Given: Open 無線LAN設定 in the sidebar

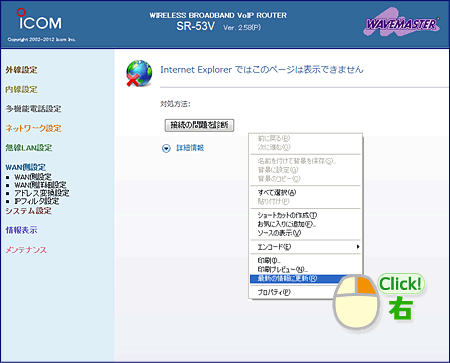Looking at the screenshot, I should [29, 148].
